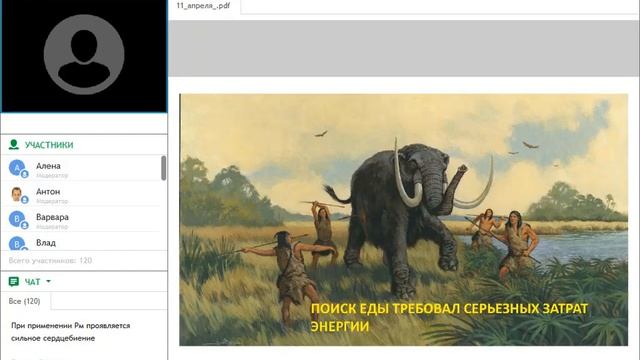Click the moderator badge on Алена's avatar
Viewport: 640px width, 360px height.
coord(24,174)
